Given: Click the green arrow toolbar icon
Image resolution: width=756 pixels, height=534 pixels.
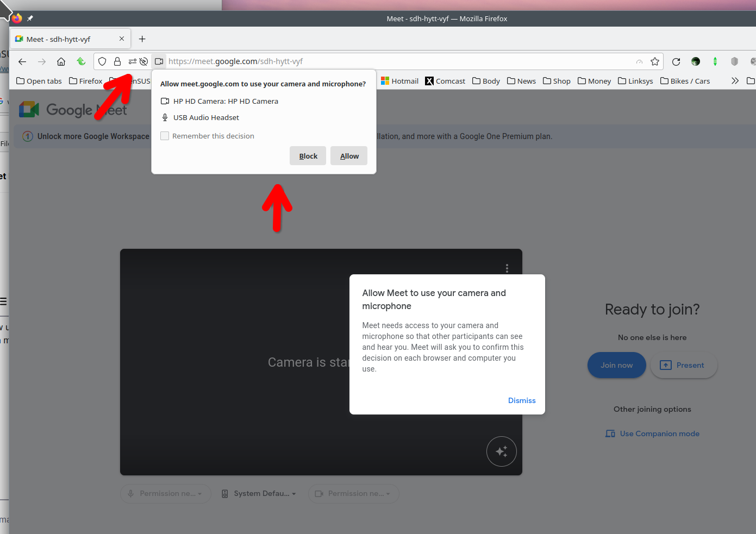Looking at the screenshot, I should (81, 61).
